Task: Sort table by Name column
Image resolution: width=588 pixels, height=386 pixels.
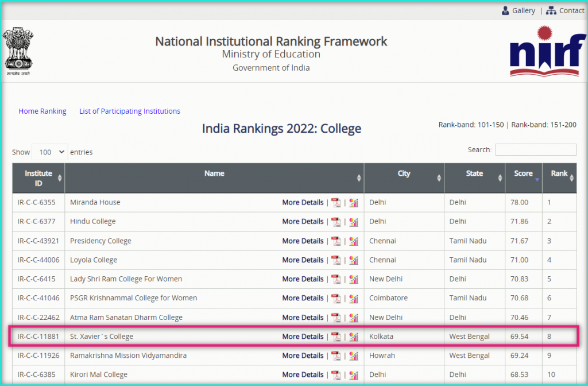Action: (214, 178)
